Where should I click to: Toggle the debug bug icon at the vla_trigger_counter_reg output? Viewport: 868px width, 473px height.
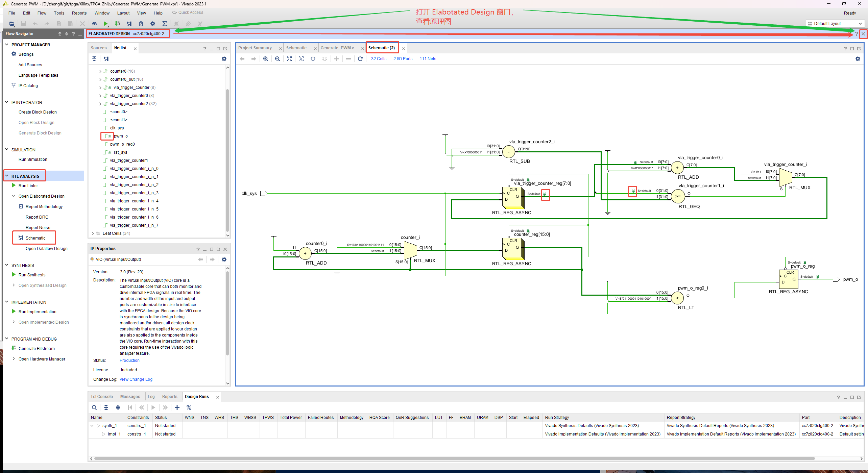pyautogui.click(x=545, y=194)
